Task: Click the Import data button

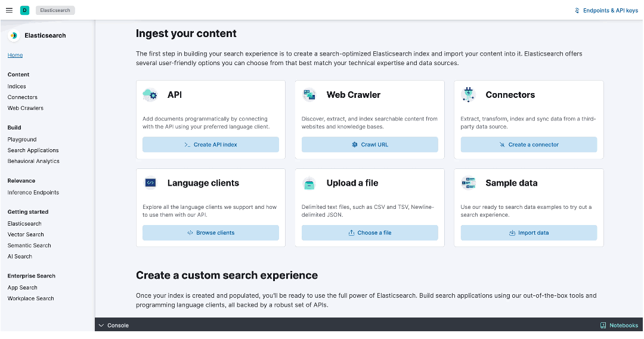Action: click(528, 233)
